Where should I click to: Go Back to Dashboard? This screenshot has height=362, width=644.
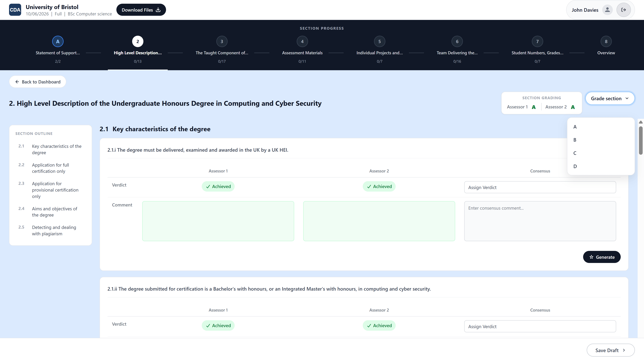coord(38,82)
